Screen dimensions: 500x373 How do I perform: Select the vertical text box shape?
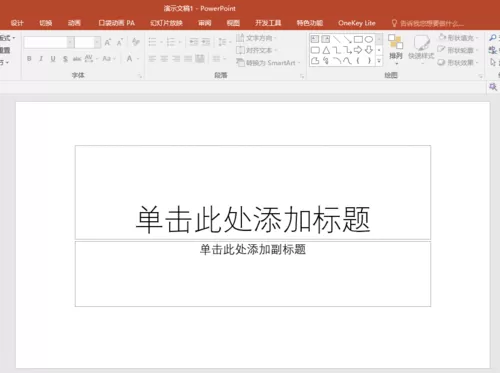point(326,39)
